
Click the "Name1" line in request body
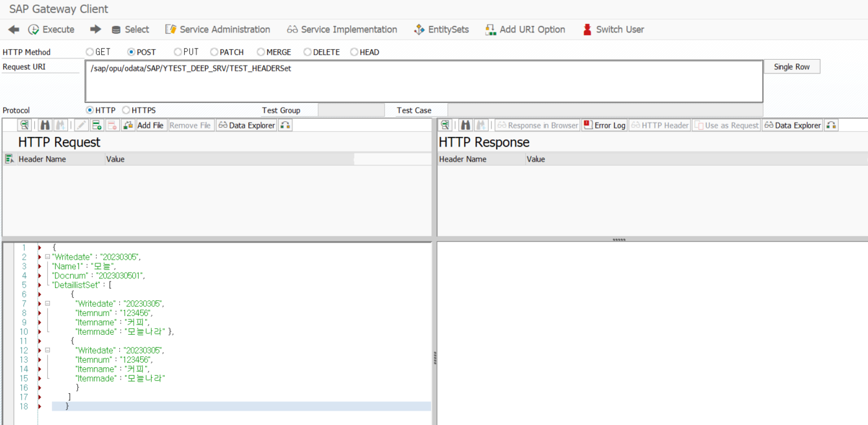point(84,266)
